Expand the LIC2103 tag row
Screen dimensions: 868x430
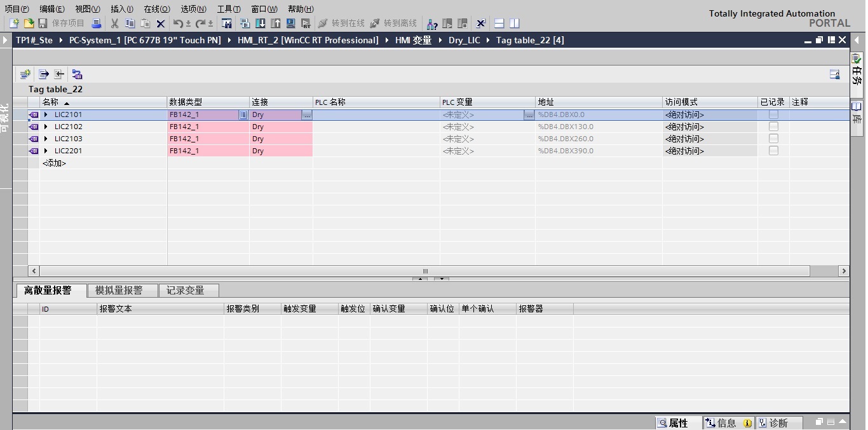46,139
